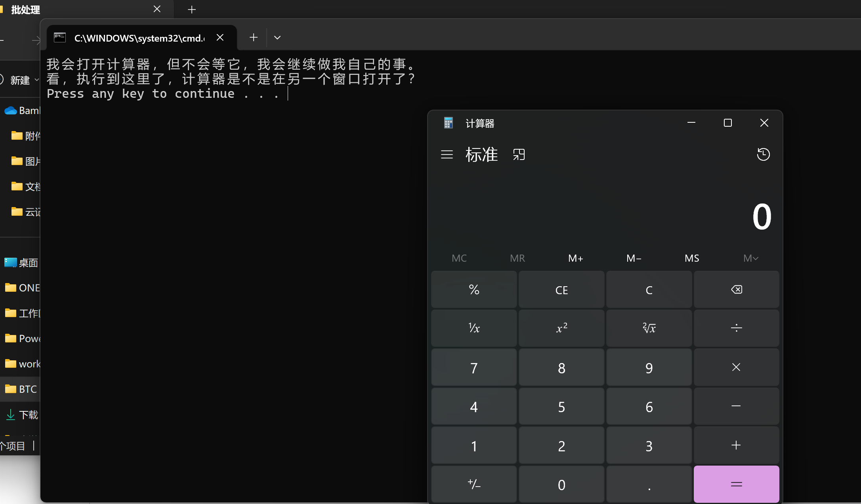Open the OneDrive cloud item in sidebar
The height and width of the screenshot is (504, 861).
tap(22, 110)
